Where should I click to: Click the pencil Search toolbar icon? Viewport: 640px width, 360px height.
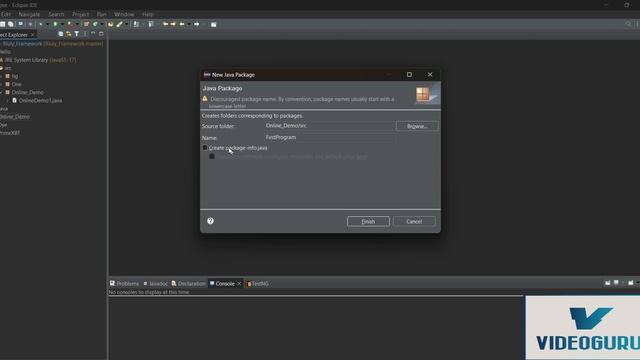120,24
